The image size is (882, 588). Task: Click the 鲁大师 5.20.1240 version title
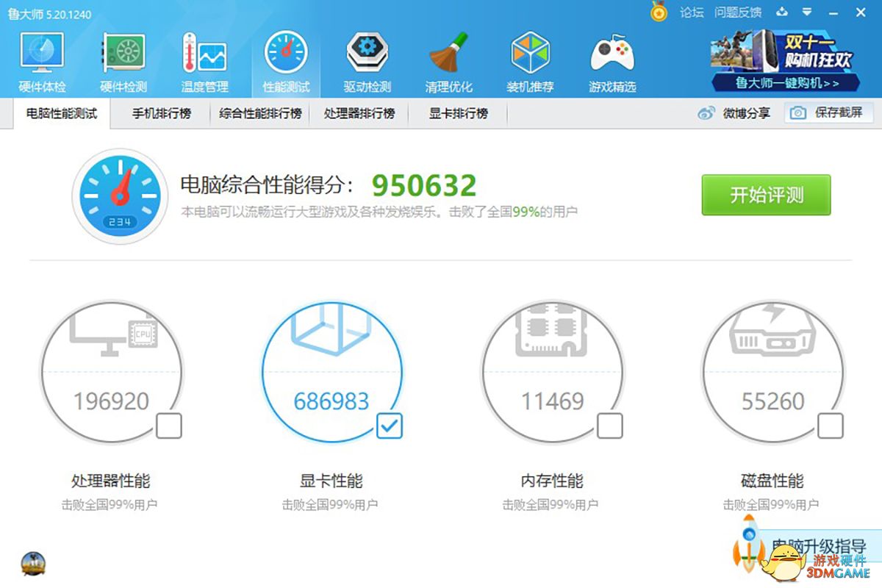[49, 14]
